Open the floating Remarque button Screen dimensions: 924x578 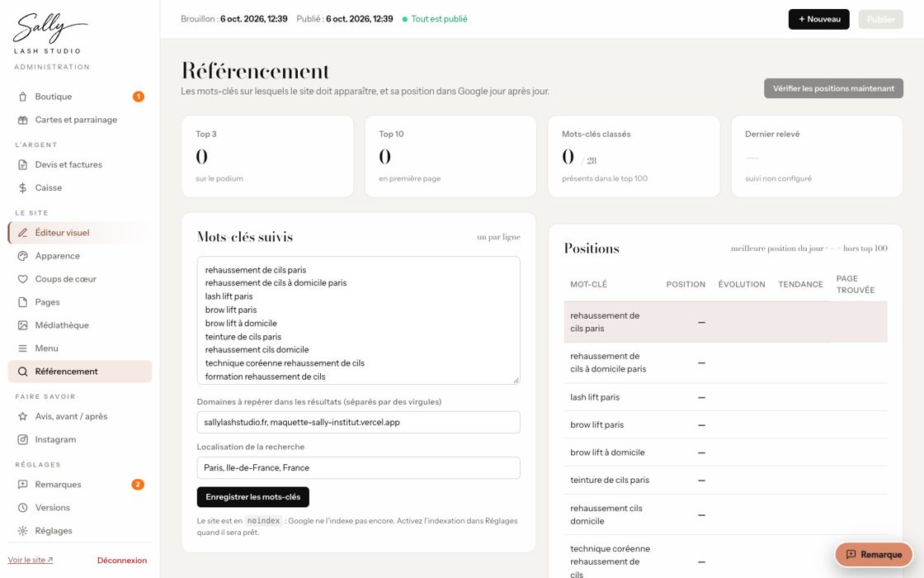click(874, 554)
